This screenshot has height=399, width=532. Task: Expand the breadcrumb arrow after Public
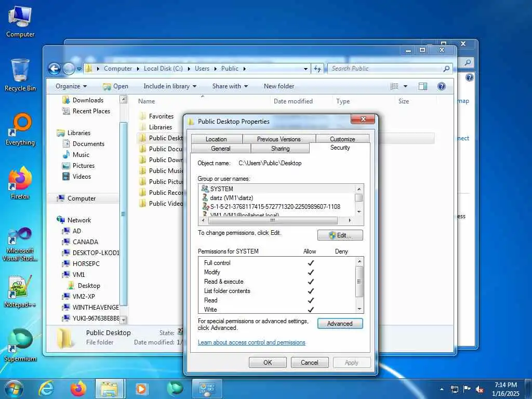(x=244, y=69)
